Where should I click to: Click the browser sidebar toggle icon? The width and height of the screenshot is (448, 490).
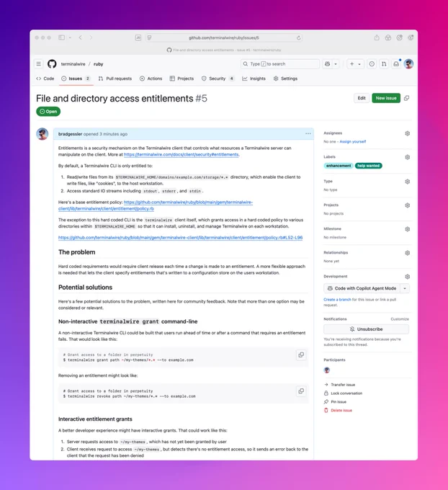click(x=61, y=37)
